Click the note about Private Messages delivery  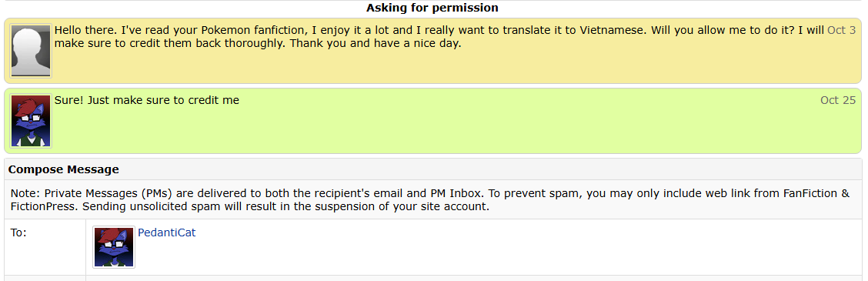[x=429, y=200]
